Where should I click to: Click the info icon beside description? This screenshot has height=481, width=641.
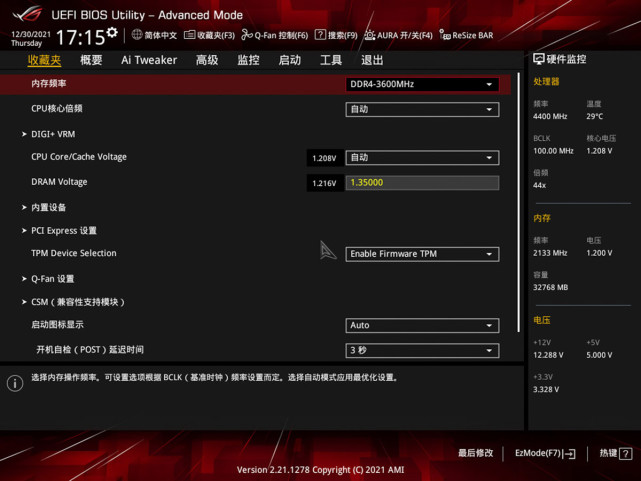15,383
